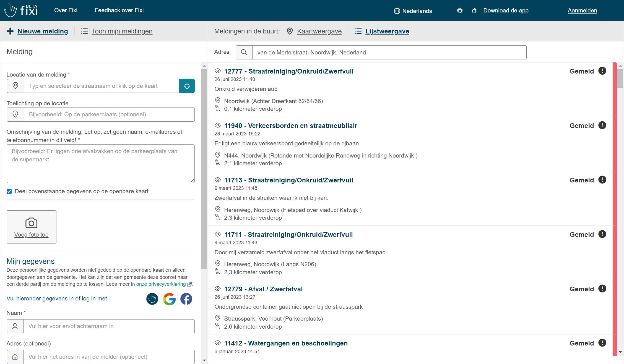The height and width of the screenshot is (364, 624).
Task: Click Aanmelden to sign in
Action: [582, 11]
